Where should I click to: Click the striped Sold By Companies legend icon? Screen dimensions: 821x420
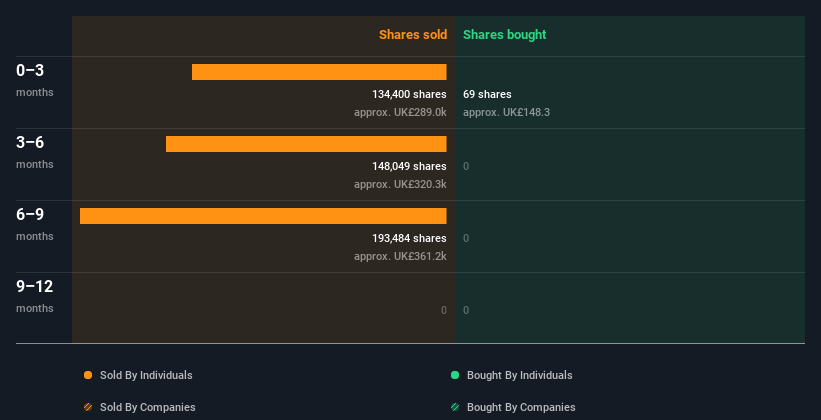click(88, 407)
